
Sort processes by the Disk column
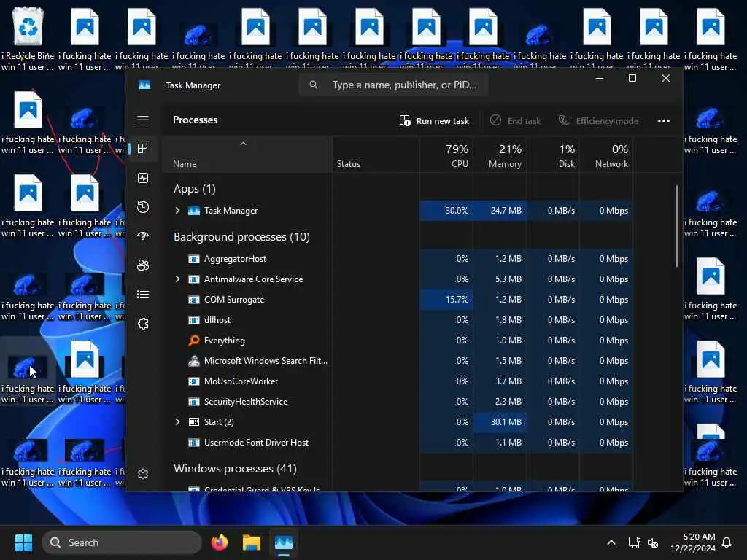point(553,155)
